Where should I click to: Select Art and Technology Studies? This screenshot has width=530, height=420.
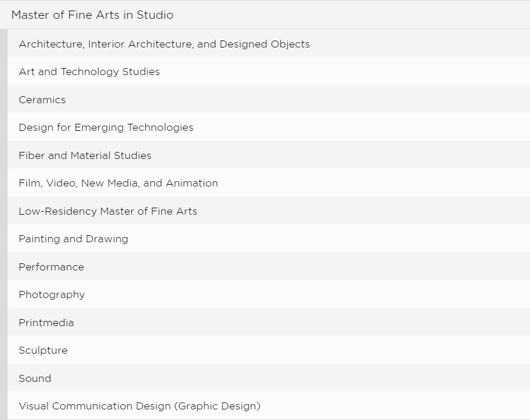(89, 72)
